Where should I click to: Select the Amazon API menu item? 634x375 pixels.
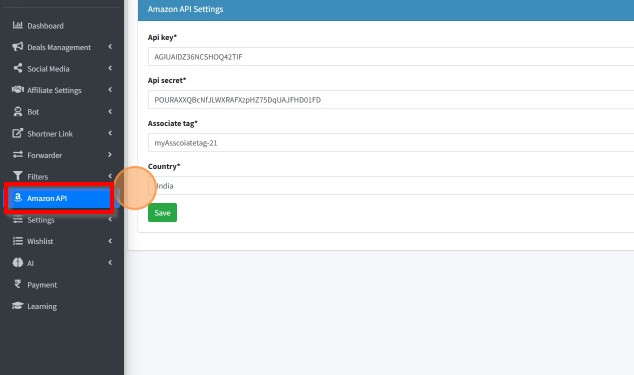pos(59,198)
